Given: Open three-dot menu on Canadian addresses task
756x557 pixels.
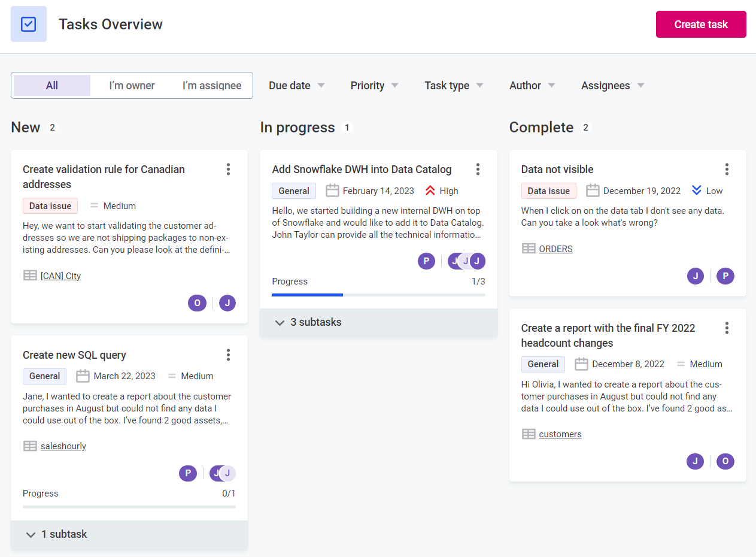Looking at the screenshot, I should pyautogui.click(x=228, y=169).
